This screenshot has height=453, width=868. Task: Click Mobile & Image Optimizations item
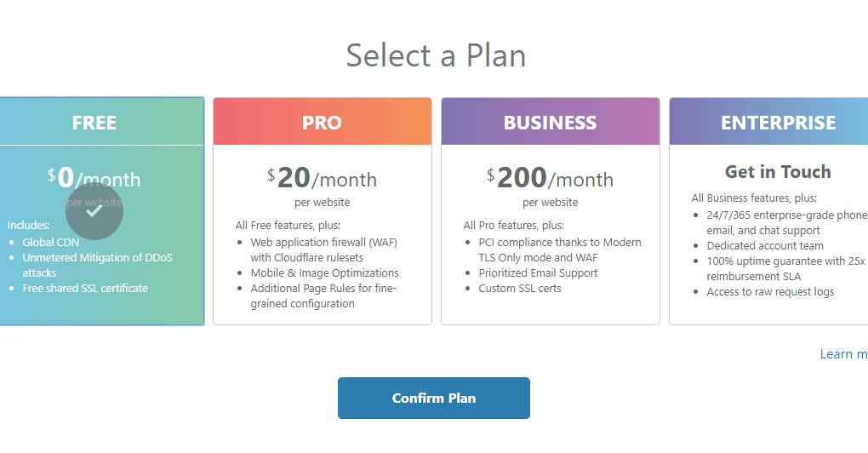[324, 273]
